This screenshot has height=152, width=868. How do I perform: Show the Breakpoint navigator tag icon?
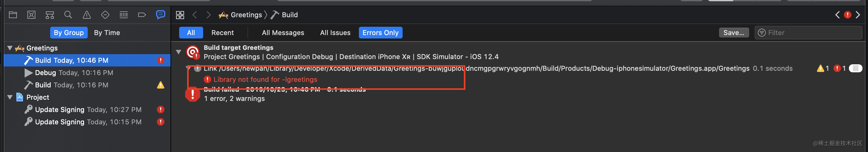click(x=142, y=15)
